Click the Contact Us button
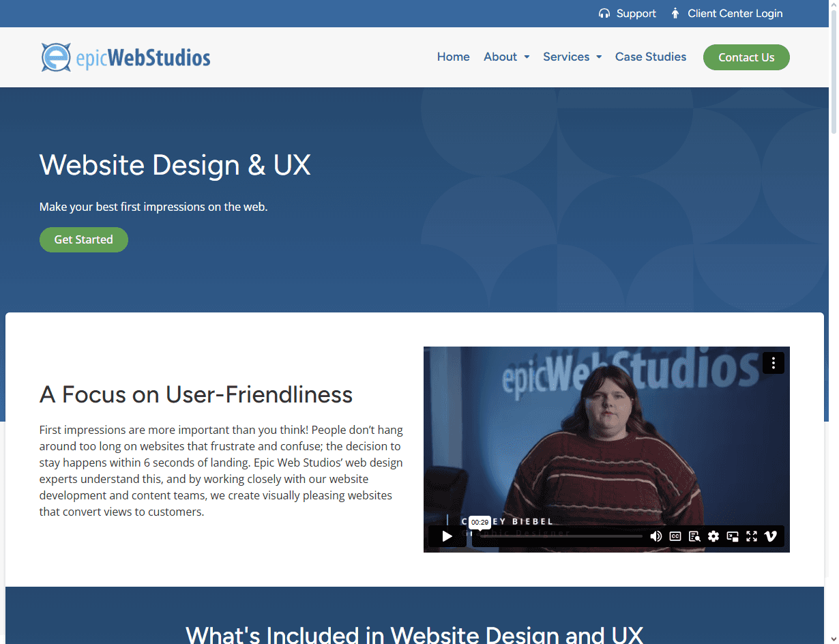The image size is (839, 644). tap(746, 57)
